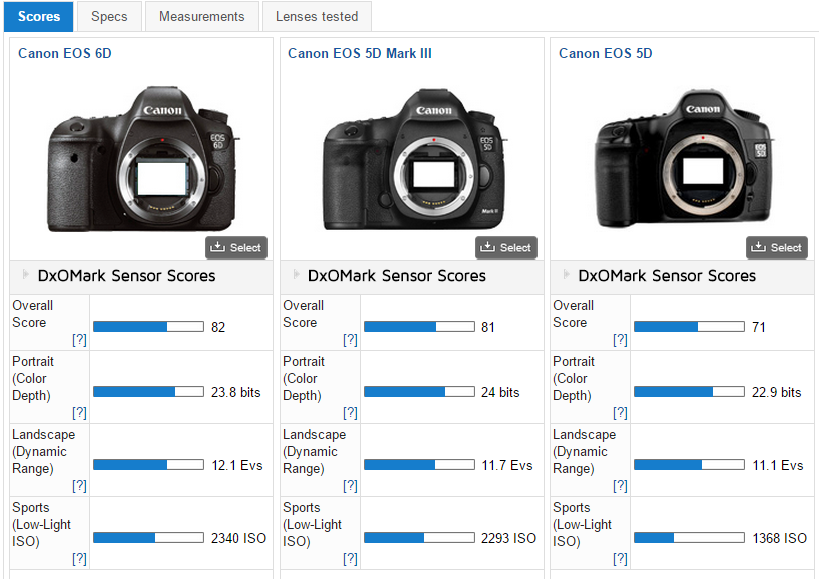Click the 11.7 Evs dynamic range bar
Screen dimensions: 819x579
(419, 465)
